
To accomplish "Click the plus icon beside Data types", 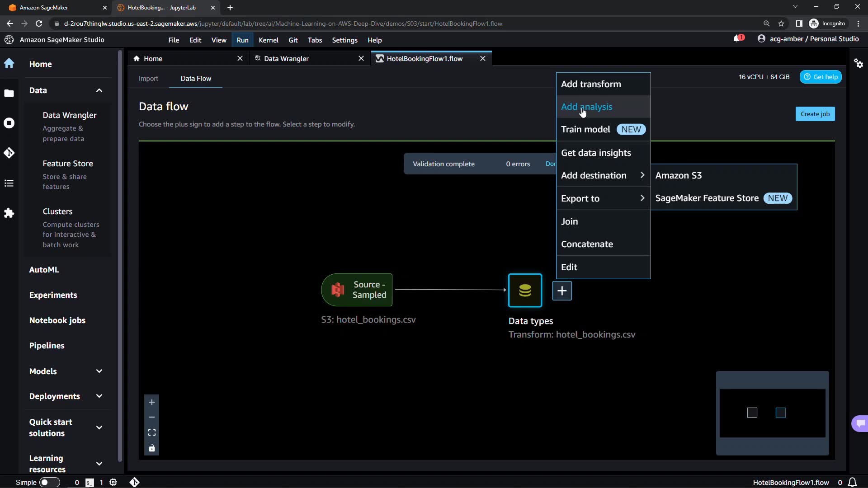I will [x=562, y=291].
